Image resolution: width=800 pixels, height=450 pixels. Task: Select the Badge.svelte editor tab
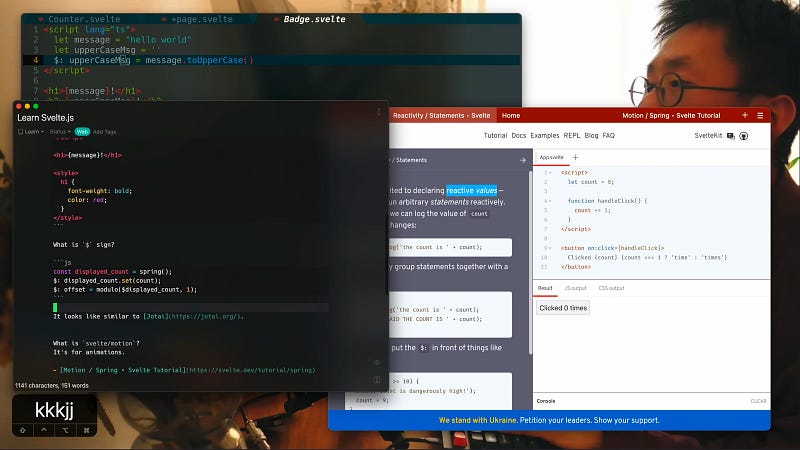pos(314,19)
